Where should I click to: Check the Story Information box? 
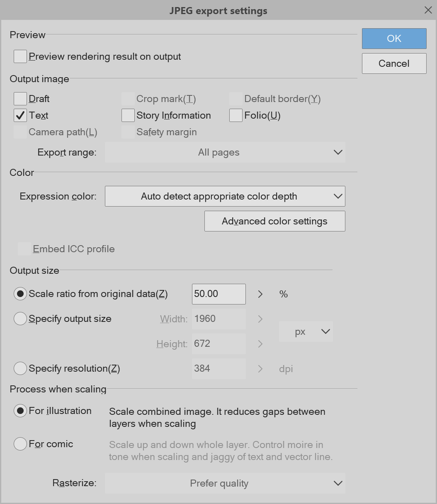[128, 115]
